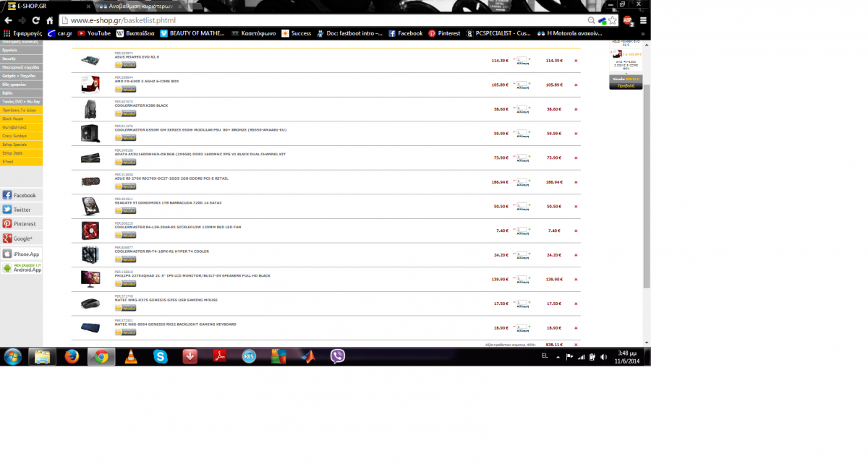This screenshot has height=469, width=868.
Task: Select the Crazy Sundays sidebar category
Action: click(21, 135)
